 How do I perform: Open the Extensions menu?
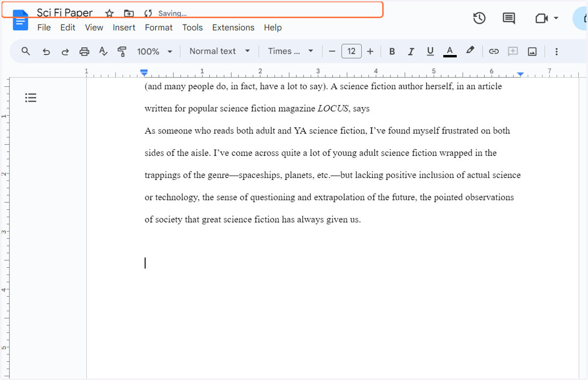pos(233,27)
